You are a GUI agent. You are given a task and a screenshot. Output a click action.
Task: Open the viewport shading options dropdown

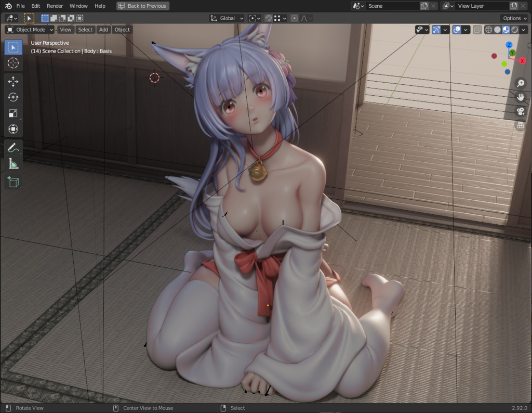524,30
